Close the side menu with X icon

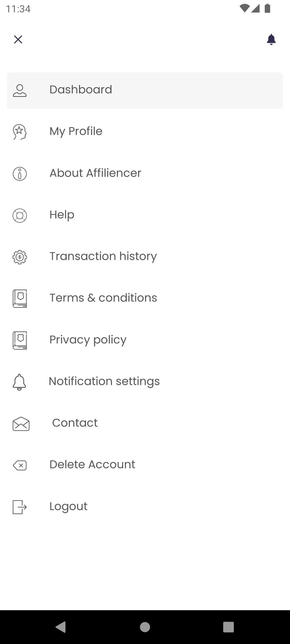tap(18, 39)
